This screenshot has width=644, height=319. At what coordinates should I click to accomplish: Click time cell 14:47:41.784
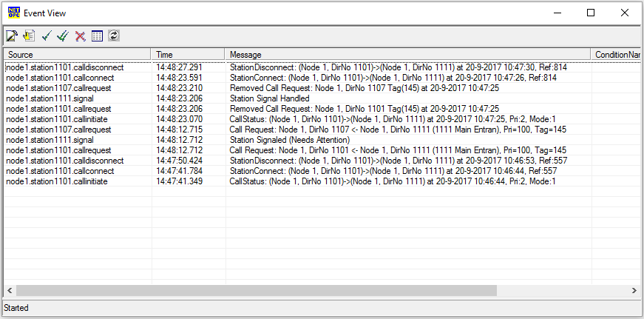point(179,171)
